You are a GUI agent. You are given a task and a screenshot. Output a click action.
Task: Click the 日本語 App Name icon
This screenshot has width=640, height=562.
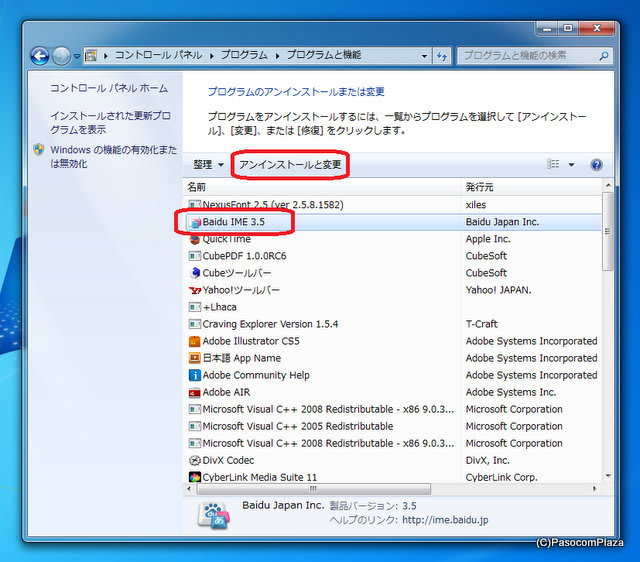pyautogui.click(x=195, y=358)
